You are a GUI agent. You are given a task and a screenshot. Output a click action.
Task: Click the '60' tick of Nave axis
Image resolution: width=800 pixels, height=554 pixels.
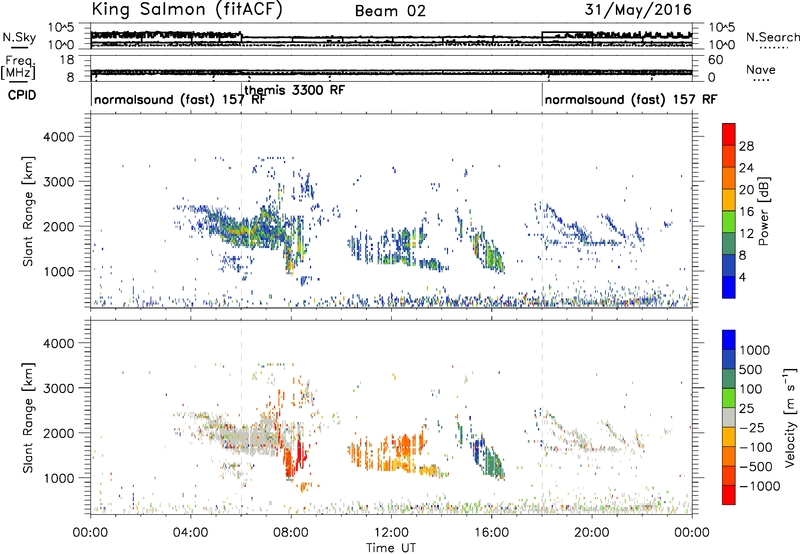[x=715, y=60]
